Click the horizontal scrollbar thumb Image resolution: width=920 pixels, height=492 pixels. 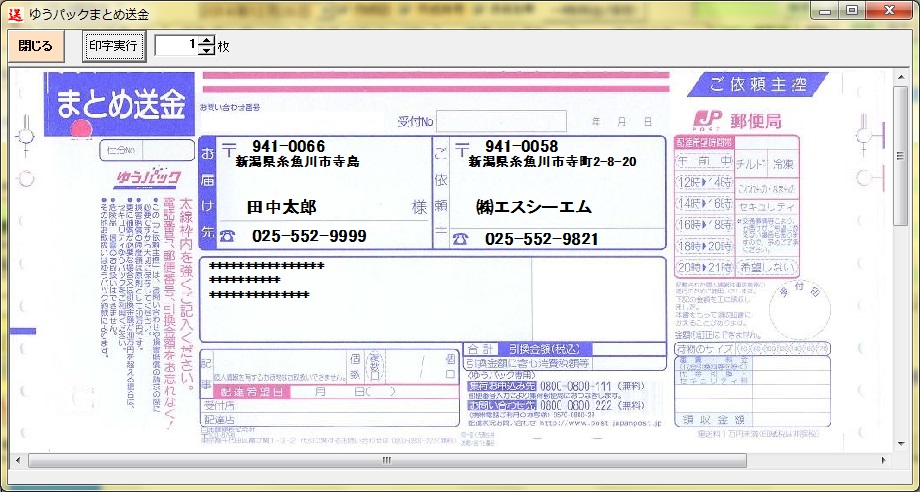click(387, 460)
